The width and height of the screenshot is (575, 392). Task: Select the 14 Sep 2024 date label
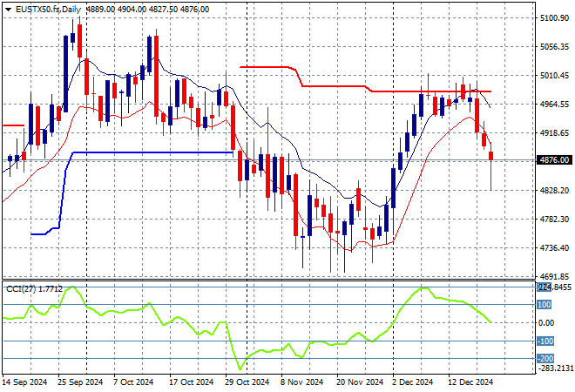pyautogui.click(x=27, y=382)
